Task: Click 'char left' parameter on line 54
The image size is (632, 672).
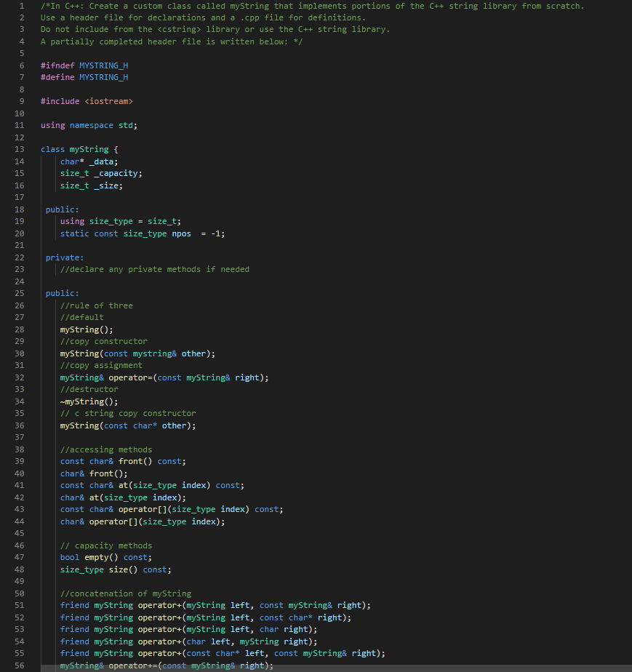Action: coord(208,641)
